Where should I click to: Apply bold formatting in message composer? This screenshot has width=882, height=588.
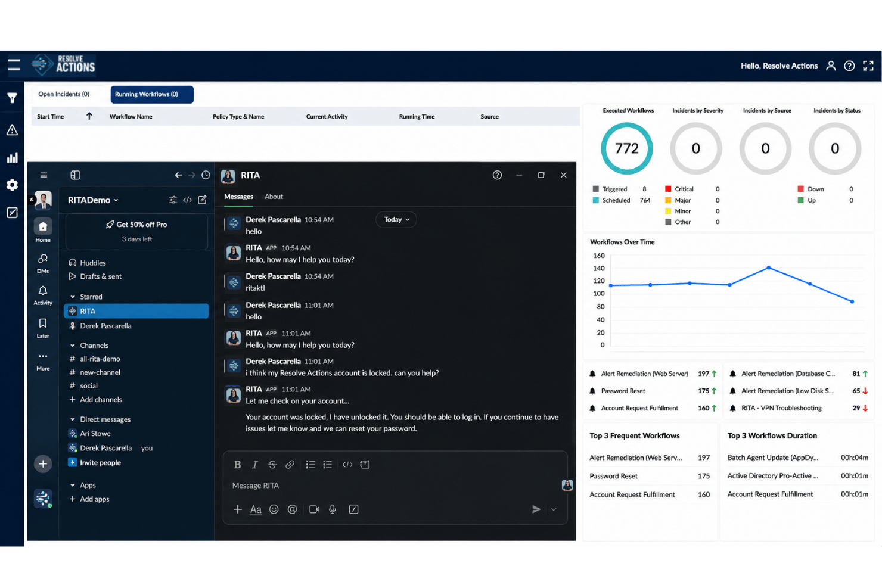pyautogui.click(x=237, y=465)
